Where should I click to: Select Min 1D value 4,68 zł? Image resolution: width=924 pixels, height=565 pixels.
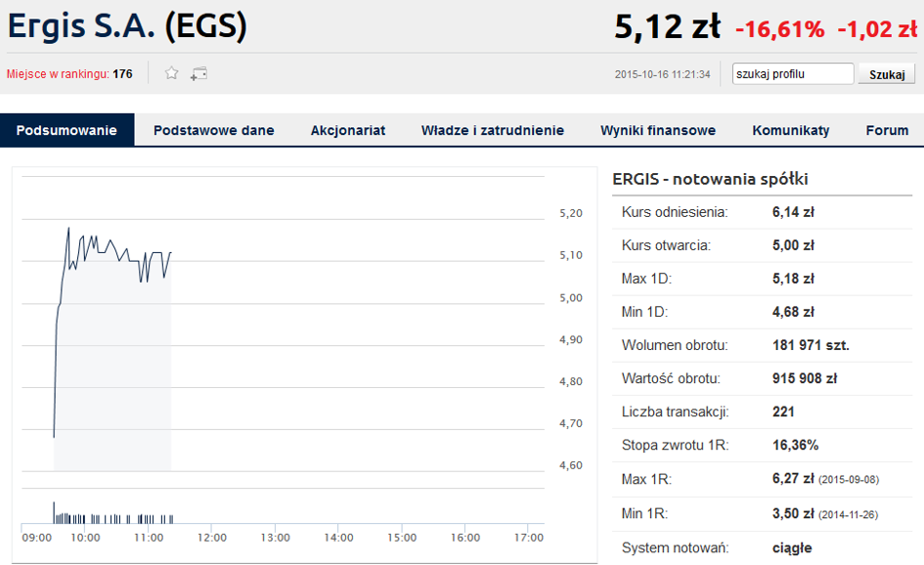click(793, 312)
